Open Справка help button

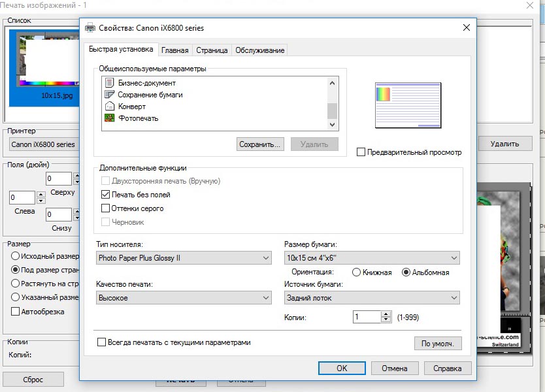(x=448, y=368)
